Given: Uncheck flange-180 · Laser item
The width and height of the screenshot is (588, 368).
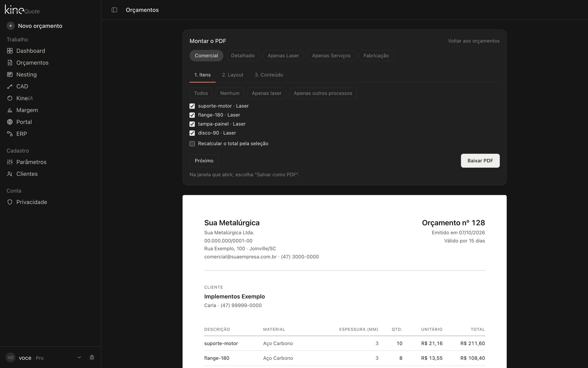Looking at the screenshot, I should click(192, 115).
